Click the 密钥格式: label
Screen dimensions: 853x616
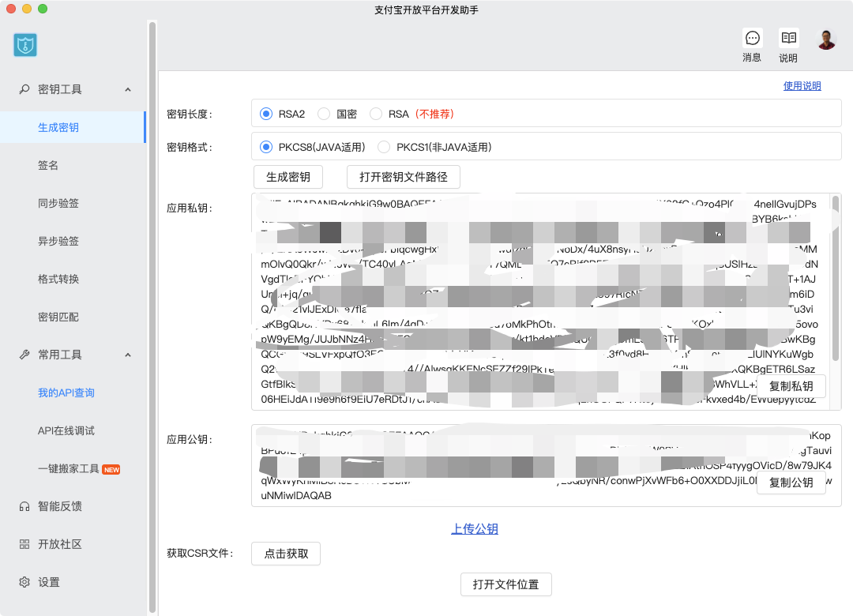pos(190,148)
